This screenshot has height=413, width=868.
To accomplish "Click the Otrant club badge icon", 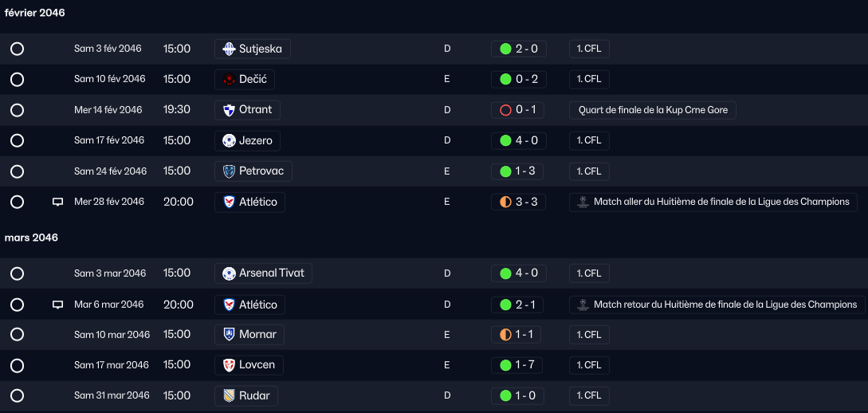I will [229, 110].
